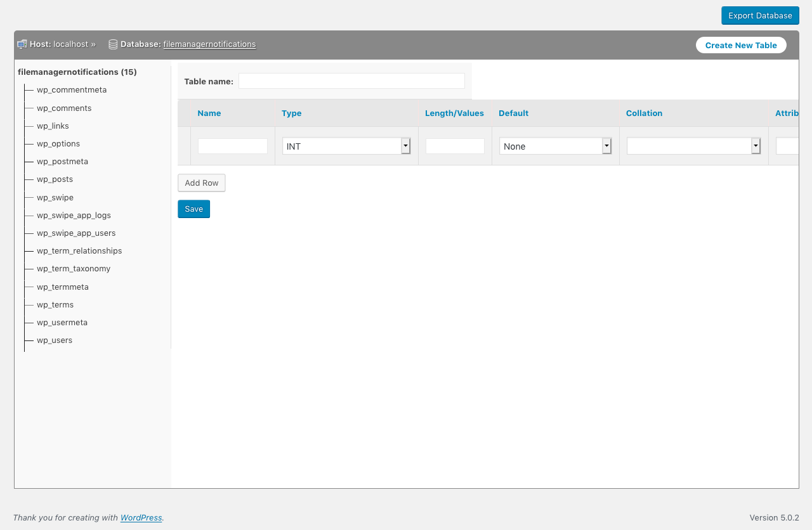Click the monitor icon beside Host

21,44
